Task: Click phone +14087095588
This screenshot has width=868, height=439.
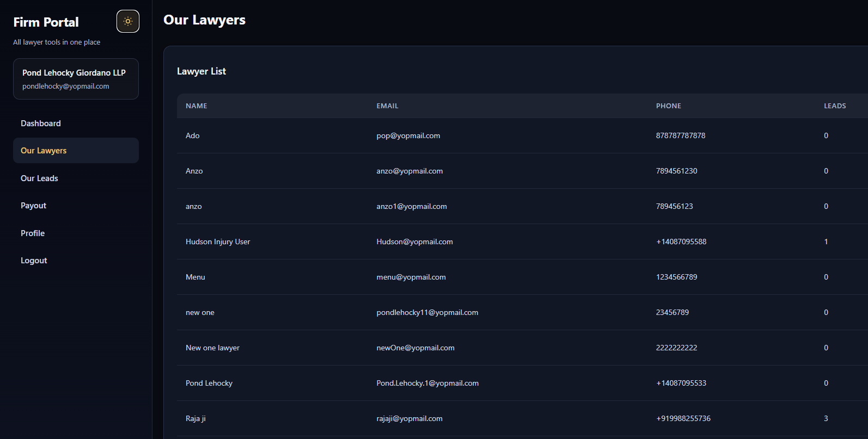Action: [681, 242]
